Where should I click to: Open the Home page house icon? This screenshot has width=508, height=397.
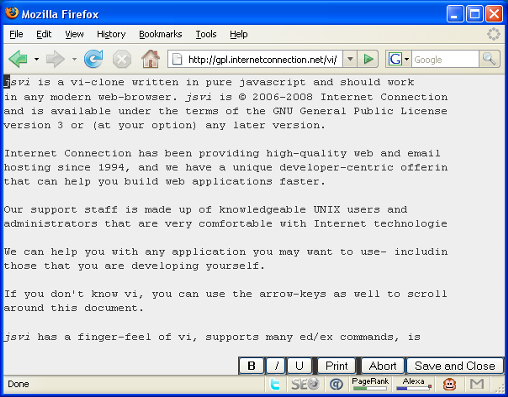point(151,59)
